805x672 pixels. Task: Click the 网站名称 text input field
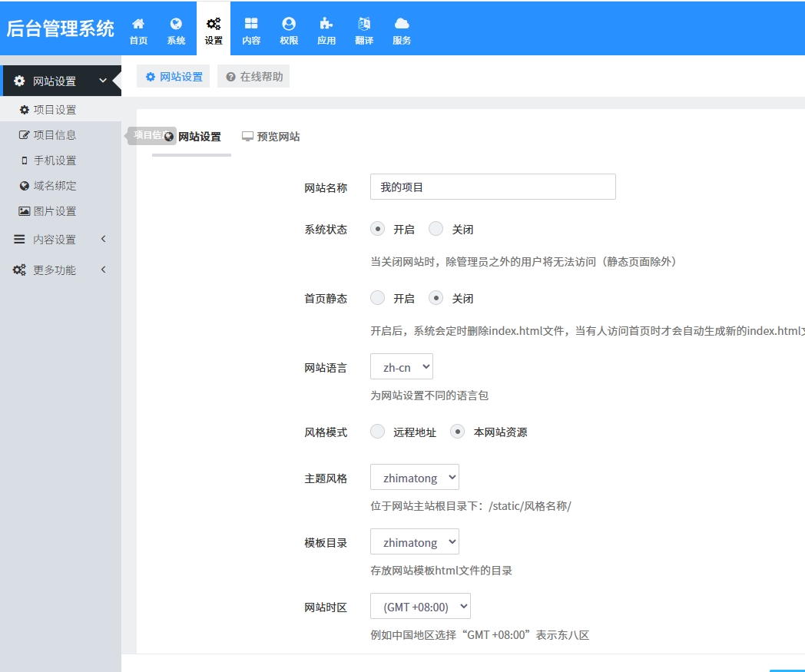click(x=492, y=187)
